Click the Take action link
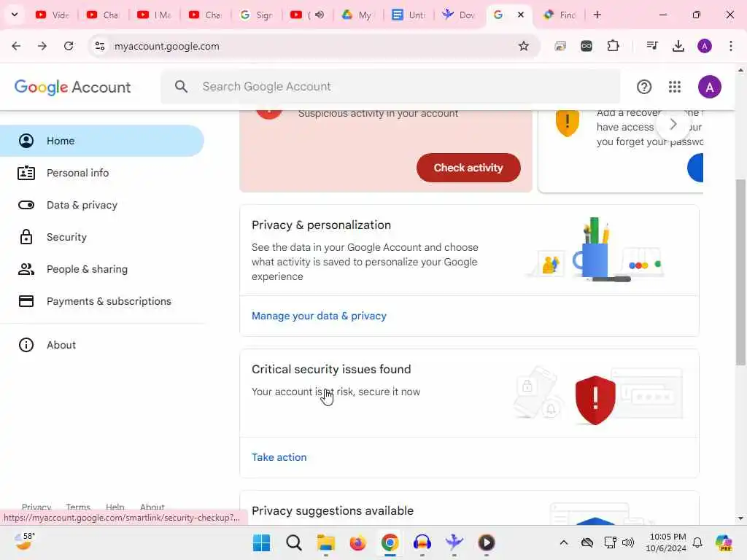The image size is (747, 560). 279,458
